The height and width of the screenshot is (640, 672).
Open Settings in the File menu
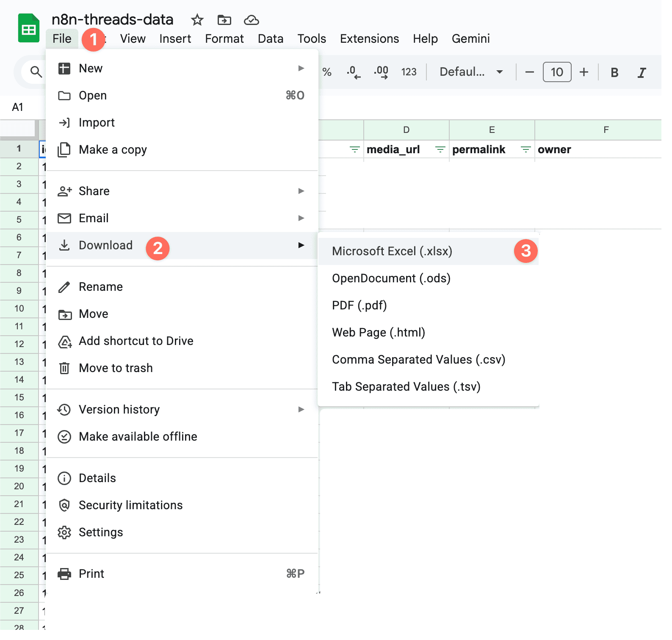[182, 532]
